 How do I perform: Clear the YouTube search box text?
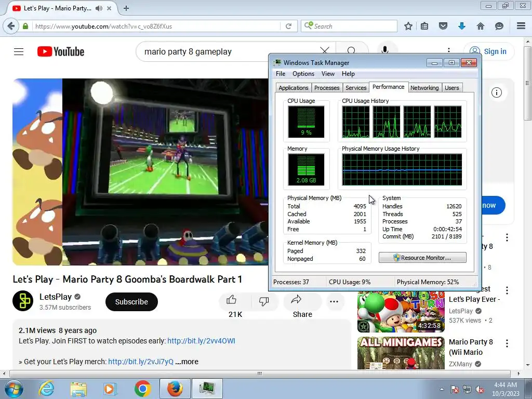tap(325, 51)
